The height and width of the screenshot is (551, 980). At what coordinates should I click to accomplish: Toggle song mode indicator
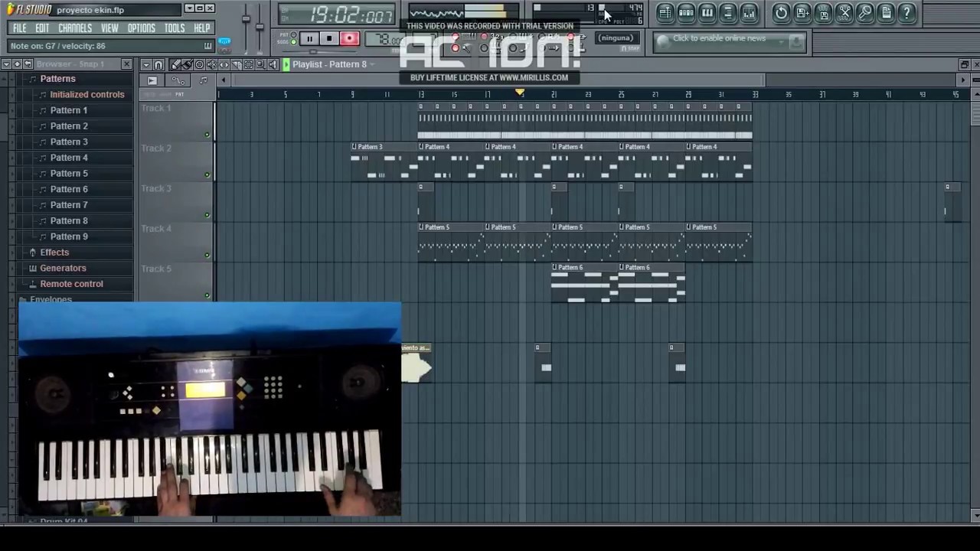click(x=294, y=41)
